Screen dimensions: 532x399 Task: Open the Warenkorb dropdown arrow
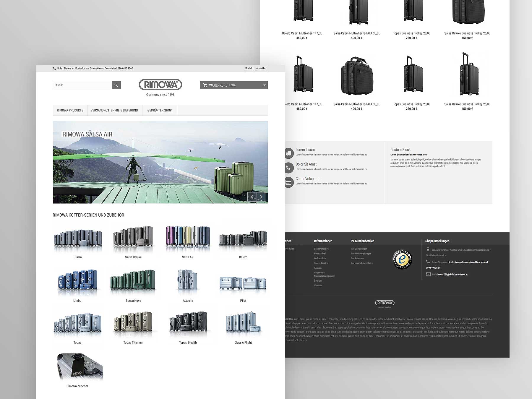[265, 85]
